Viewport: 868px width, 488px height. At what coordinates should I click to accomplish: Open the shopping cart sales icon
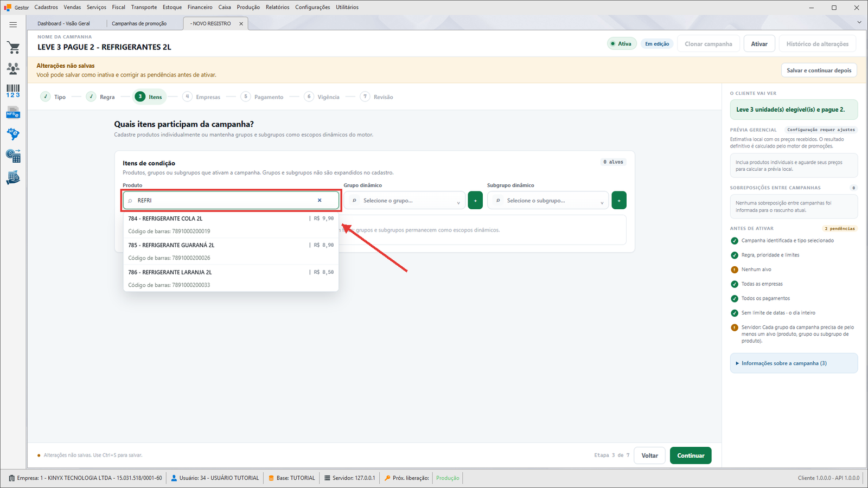(13, 48)
